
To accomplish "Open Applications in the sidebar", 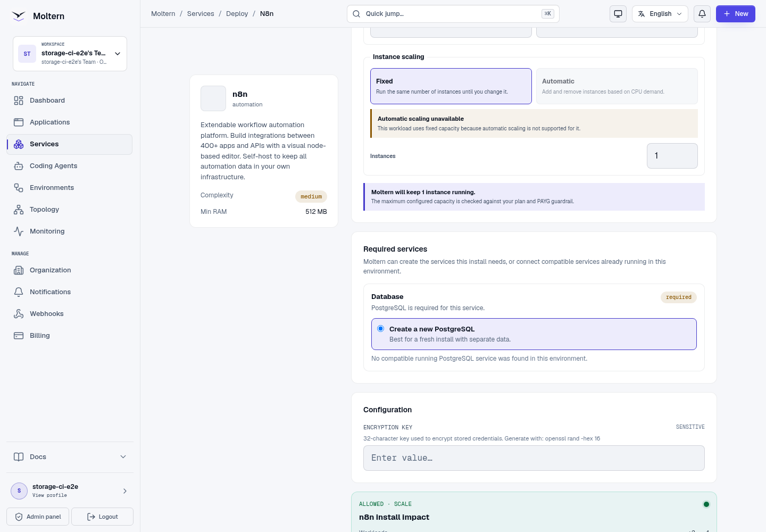I will pos(69,122).
